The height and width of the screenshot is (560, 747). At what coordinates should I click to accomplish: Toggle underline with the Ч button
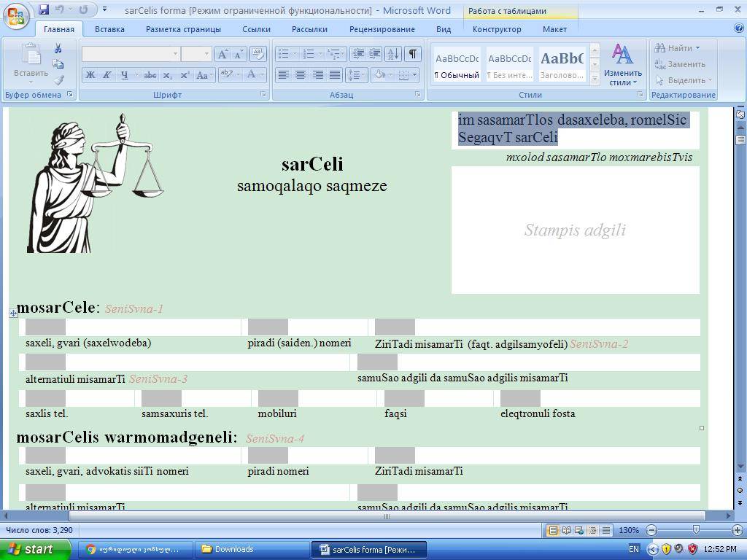[124, 75]
